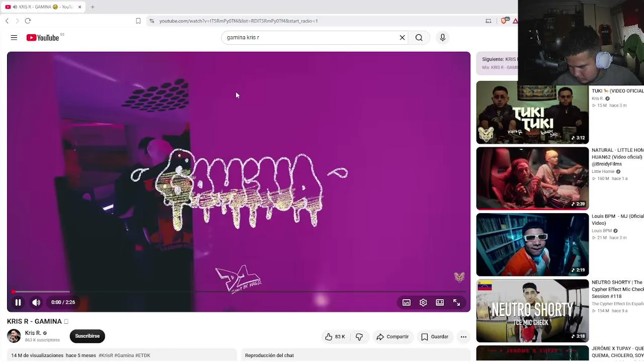Mute the video volume
644x362 pixels.
tap(36, 302)
